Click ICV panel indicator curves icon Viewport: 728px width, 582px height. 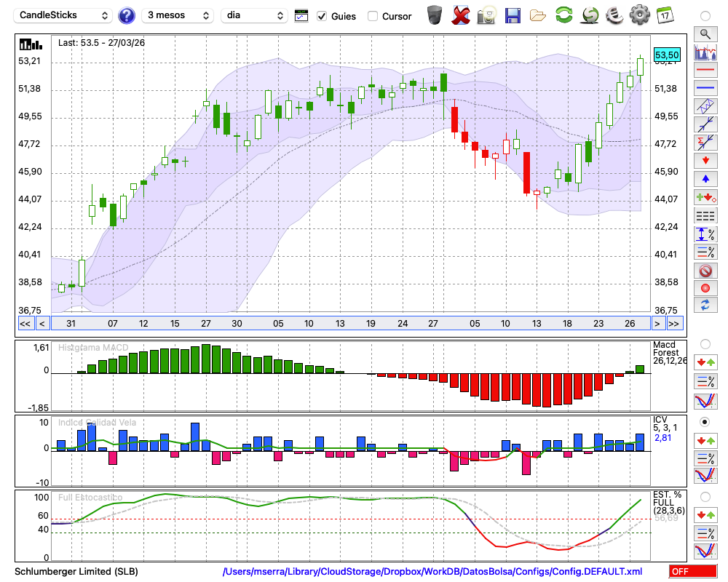705,476
